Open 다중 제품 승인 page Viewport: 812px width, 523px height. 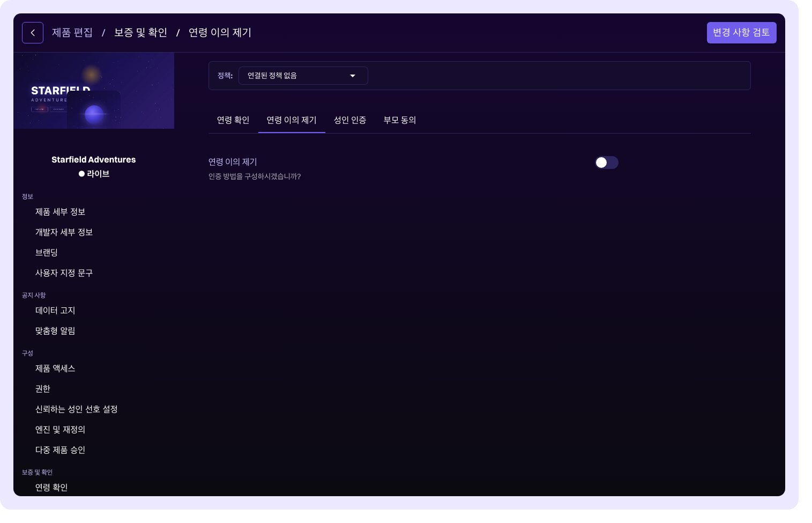coord(61,450)
